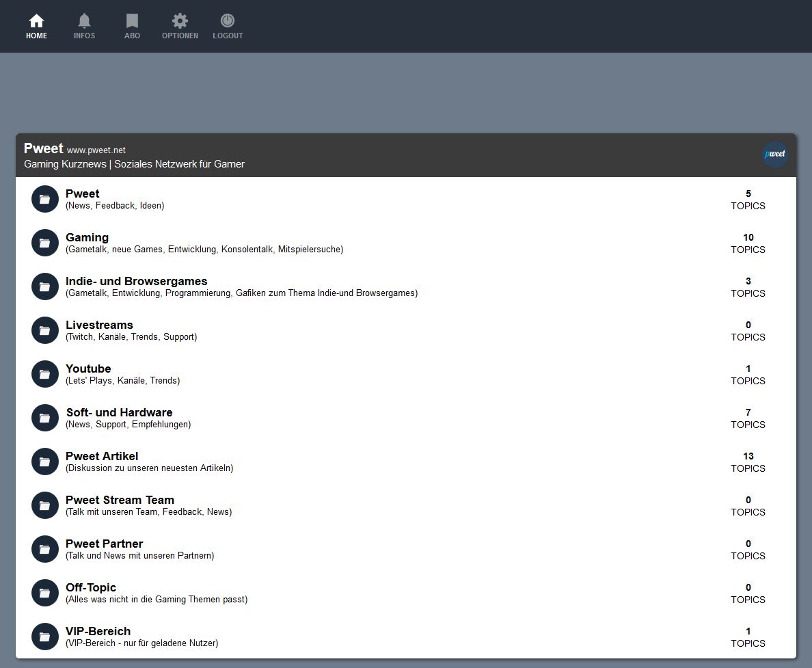Click the Logout power icon
Image resolution: width=812 pixels, height=668 pixels.
tap(228, 21)
